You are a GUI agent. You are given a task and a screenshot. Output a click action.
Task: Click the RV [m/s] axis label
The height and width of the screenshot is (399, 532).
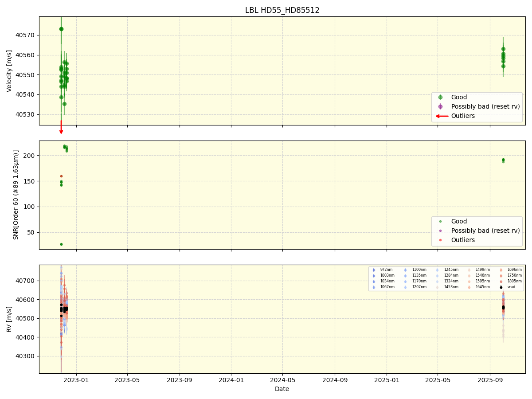click(9, 319)
